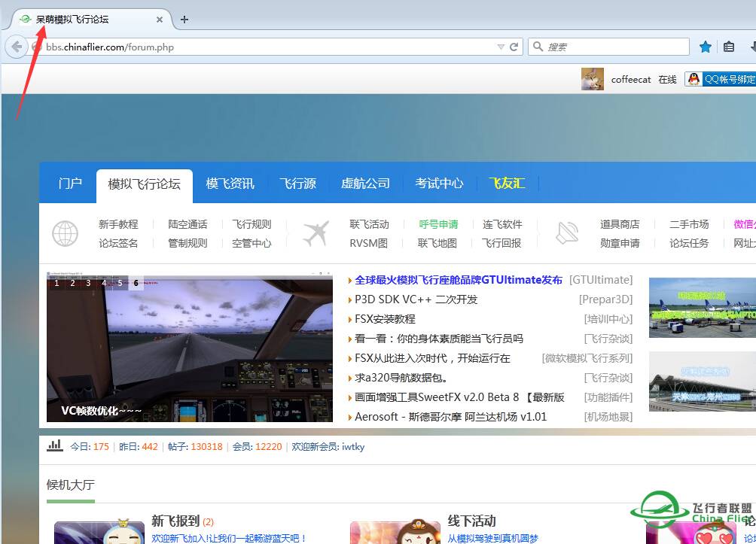
Task: Click the bar-chart statistics icon next to 今日: 175
Action: (54, 445)
